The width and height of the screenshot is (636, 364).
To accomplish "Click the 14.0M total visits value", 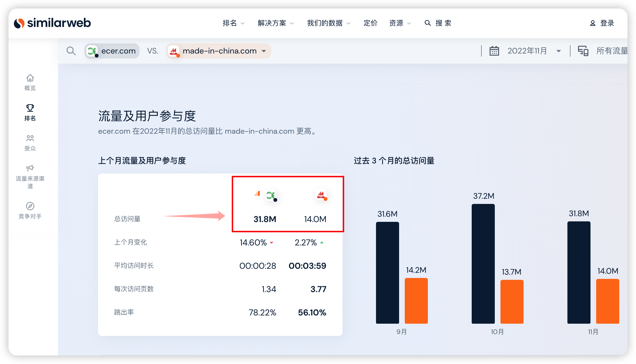I will click(315, 219).
